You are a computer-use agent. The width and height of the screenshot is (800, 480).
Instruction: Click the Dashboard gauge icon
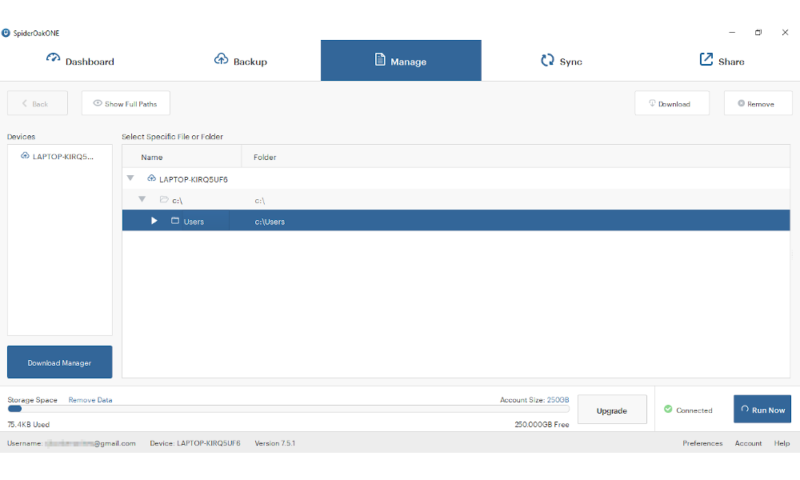[53, 58]
